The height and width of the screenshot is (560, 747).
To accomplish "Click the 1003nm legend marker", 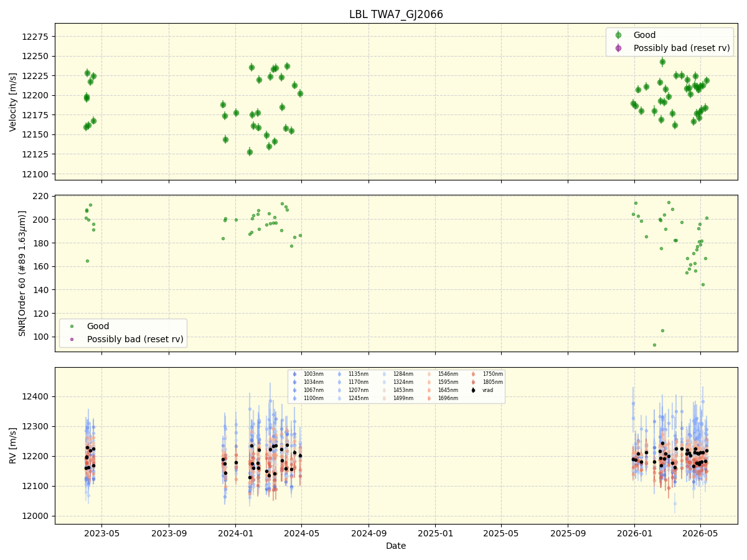I will [x=294, y=374].
